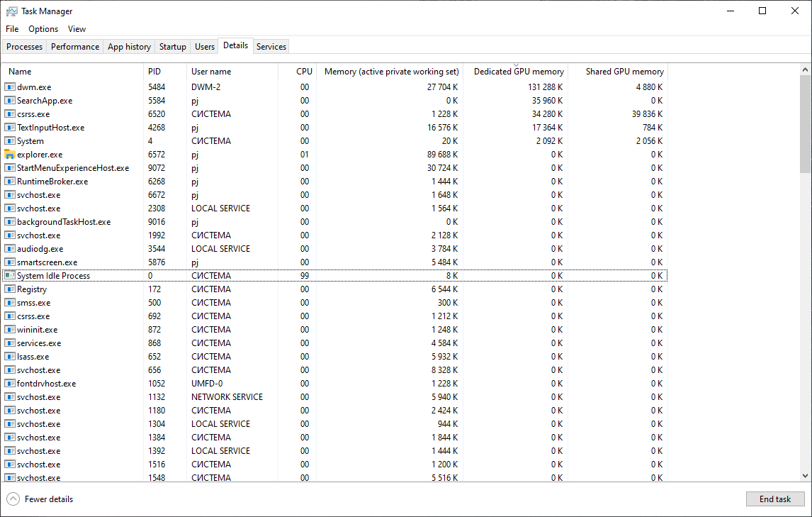Viewport: 812px width, 517px height.
Task: Open the View menu
Action: (x=77, y=29)
